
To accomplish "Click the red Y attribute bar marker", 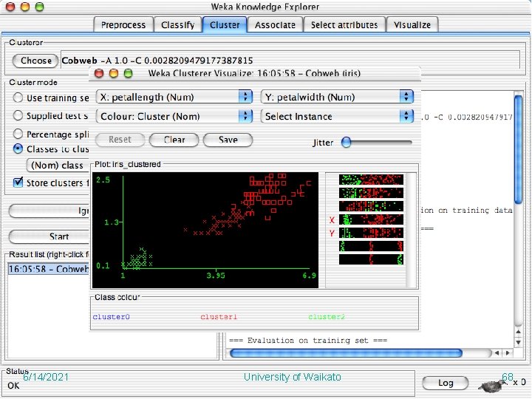I will click(332, 233).
